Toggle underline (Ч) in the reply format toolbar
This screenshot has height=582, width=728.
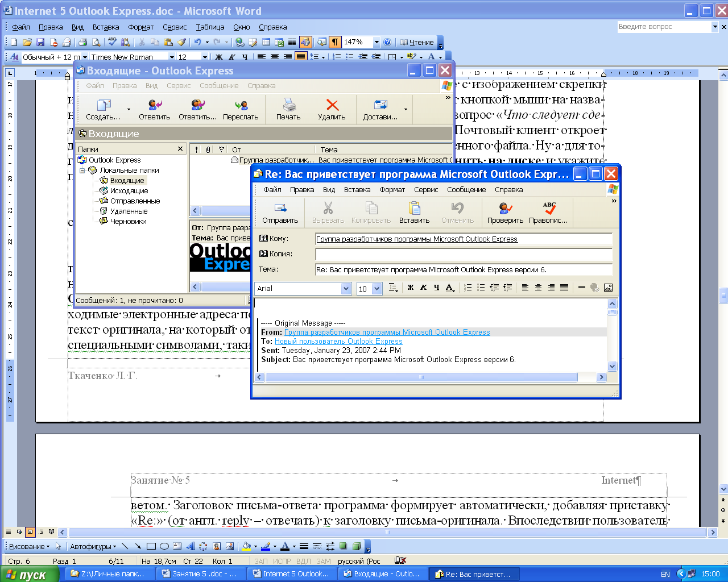click(x=436, y=288)
